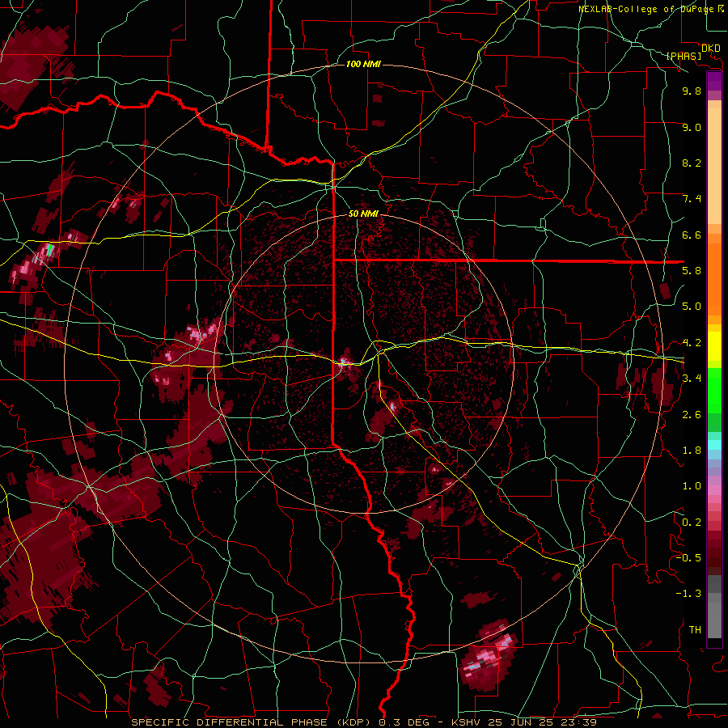
Task: Click the 100 NMI range ring label
Action: coord(363,64)
